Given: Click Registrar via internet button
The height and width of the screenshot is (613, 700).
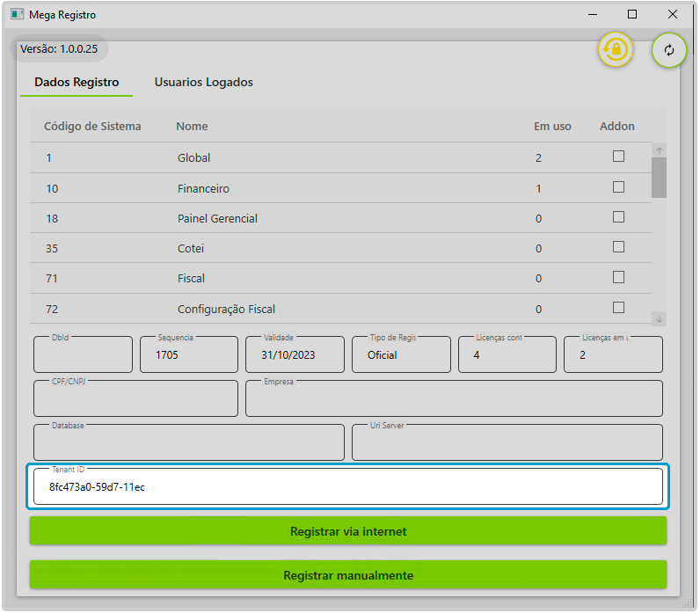Looking at the screenshot, I should pos(348,531).
